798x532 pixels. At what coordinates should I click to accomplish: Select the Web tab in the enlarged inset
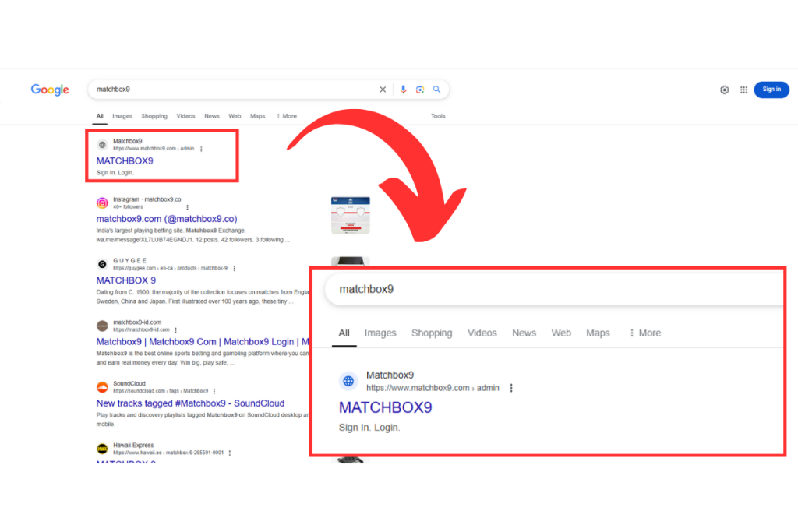pos(561,333)
